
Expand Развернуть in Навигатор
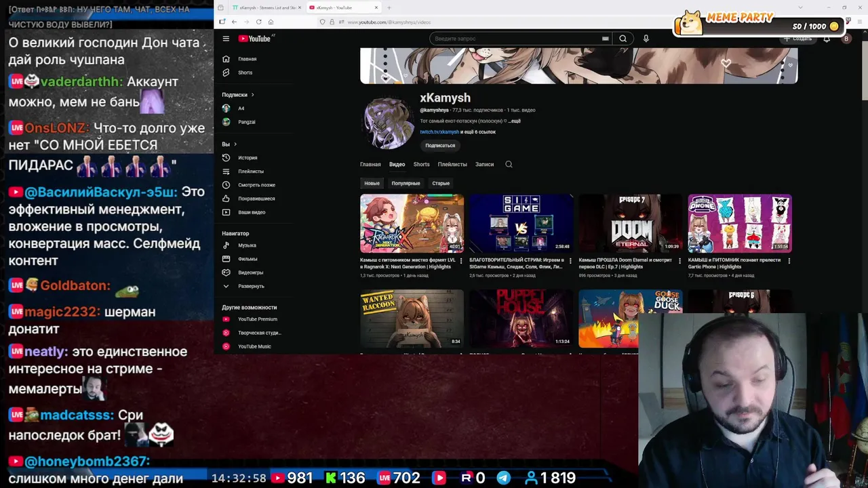click(x=251, y=286)
